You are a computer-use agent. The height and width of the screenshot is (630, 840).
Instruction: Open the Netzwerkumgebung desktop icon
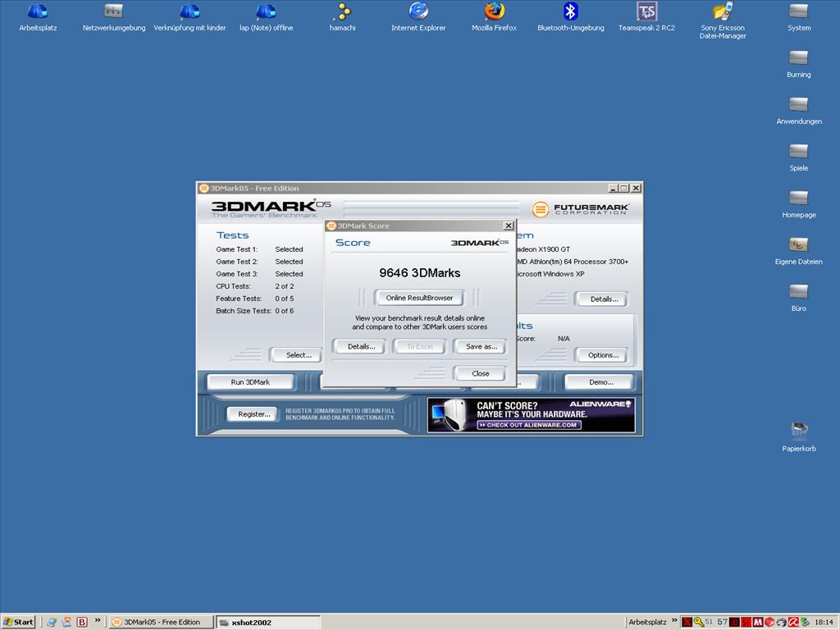point(113,16)
